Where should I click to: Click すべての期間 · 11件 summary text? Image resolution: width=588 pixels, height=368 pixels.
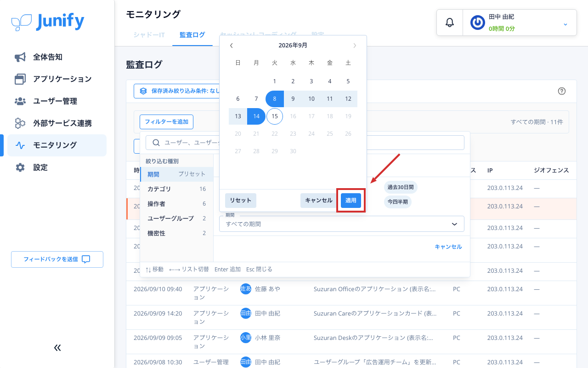537,122
